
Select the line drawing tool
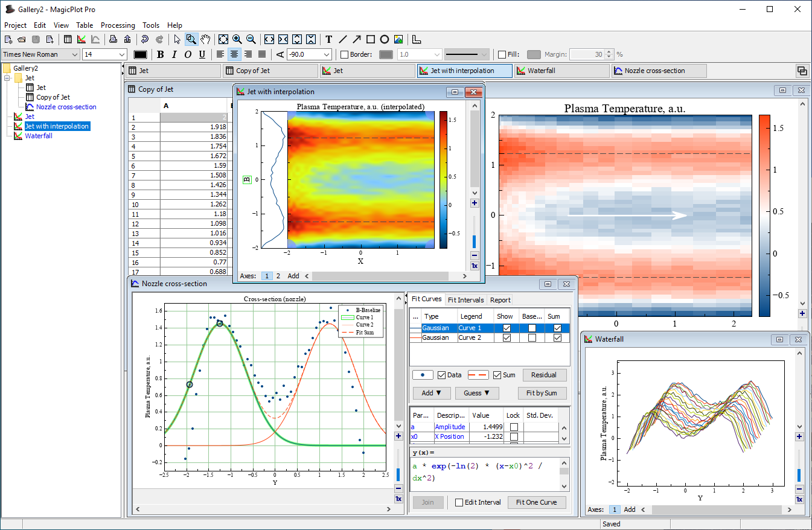343,39
